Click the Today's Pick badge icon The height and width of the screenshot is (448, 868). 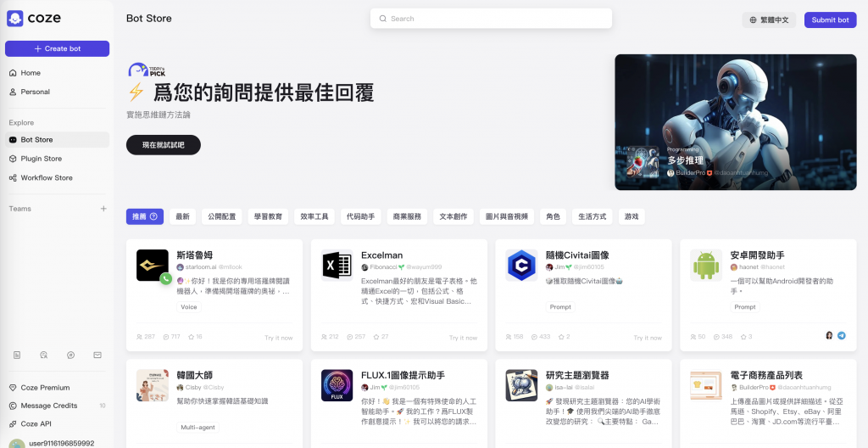point(147,70)
